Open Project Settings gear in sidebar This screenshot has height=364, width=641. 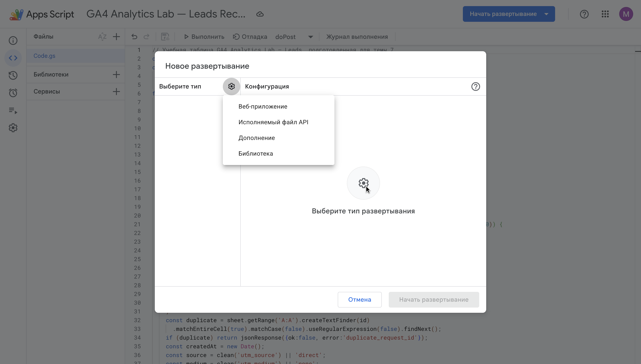tap(13, 128)
